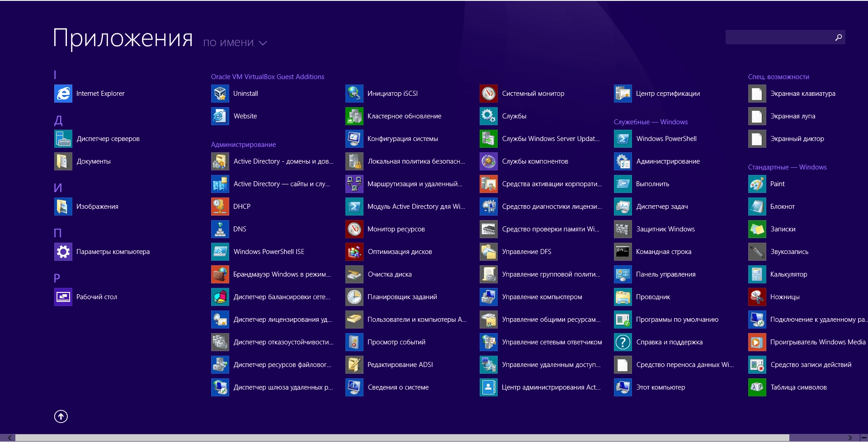
Task: Open Калькулятор icon
Action: pos(757,274)
